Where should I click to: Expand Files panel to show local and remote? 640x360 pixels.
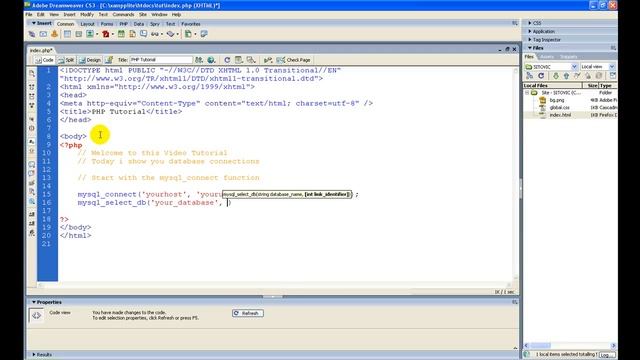(x=613, y=76)
